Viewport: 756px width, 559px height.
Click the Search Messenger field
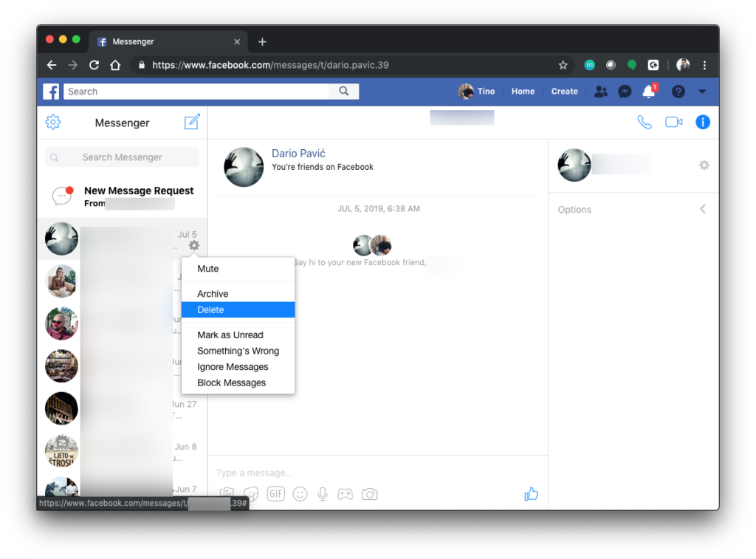pos(123,157)
